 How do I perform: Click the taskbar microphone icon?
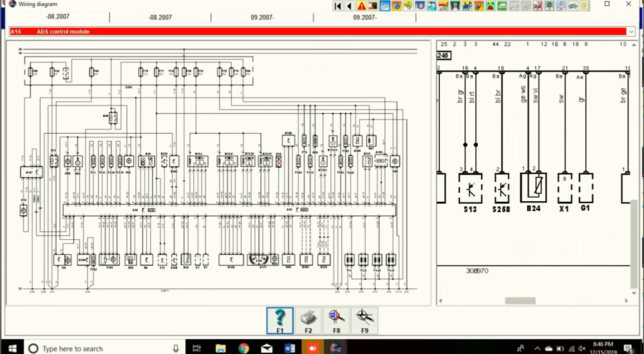coord(176,348)
